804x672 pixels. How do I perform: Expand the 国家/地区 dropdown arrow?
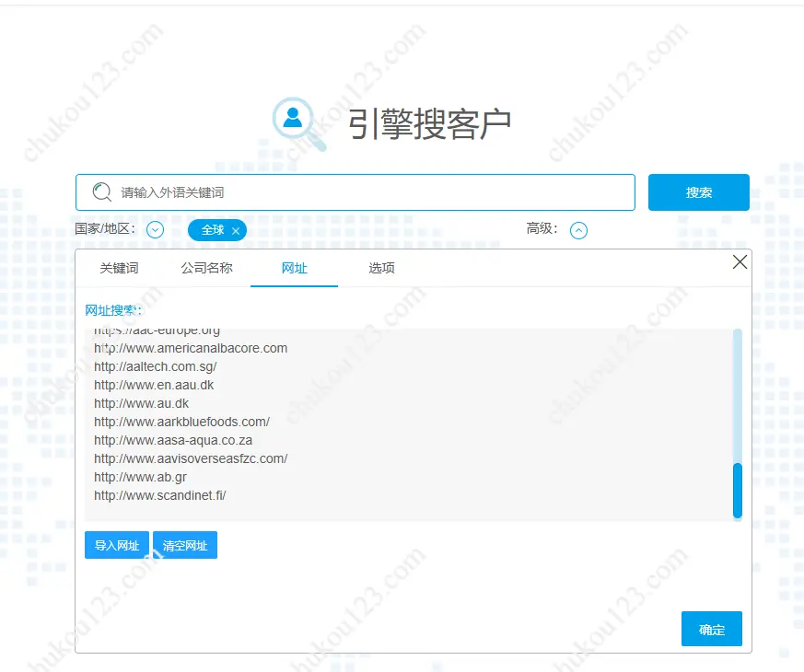tap(155, 230)
